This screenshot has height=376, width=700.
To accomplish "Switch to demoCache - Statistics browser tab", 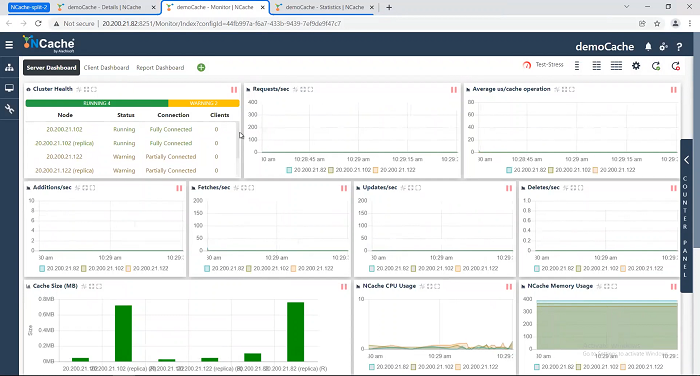I will pyautogui.click(x=325, y=7).
